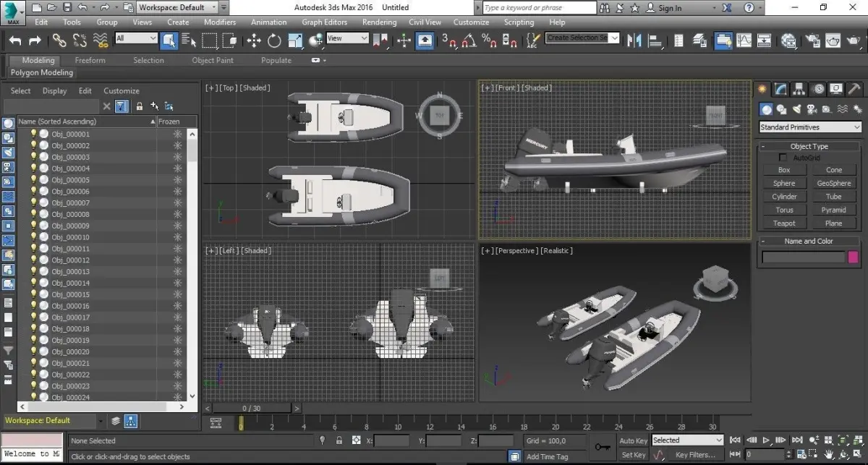This screenshot has height=465, width=868.
Task: Enable the AutoGrid checkbox
Action: [783, 158]
